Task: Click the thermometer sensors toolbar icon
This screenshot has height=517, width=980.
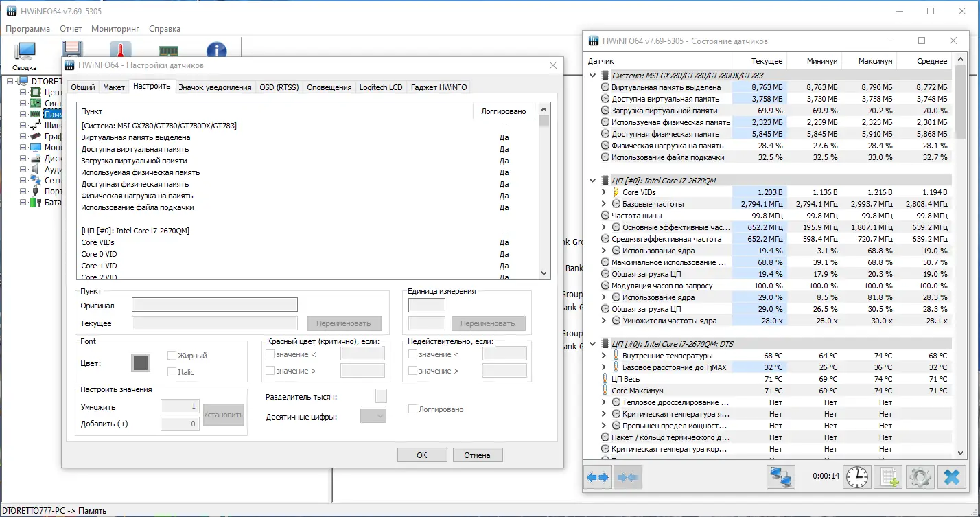Action: coord(121,51)
